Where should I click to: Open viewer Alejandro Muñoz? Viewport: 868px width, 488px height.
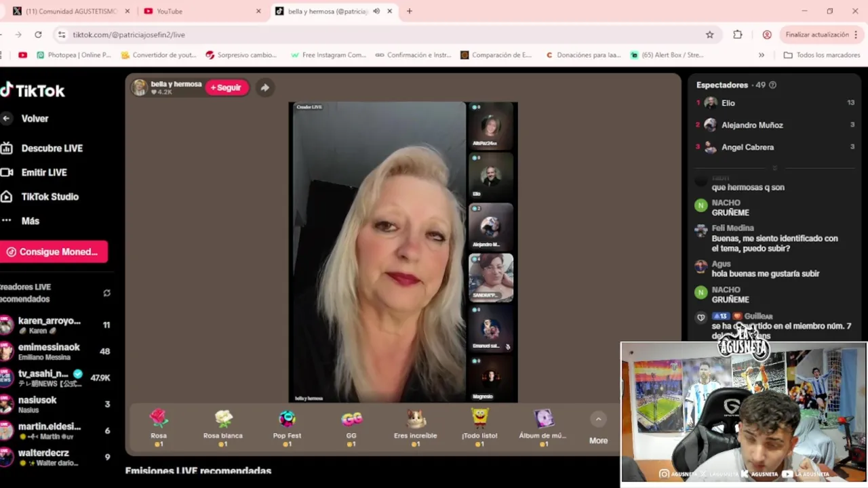pyautogui.click(x=752, y=125)
